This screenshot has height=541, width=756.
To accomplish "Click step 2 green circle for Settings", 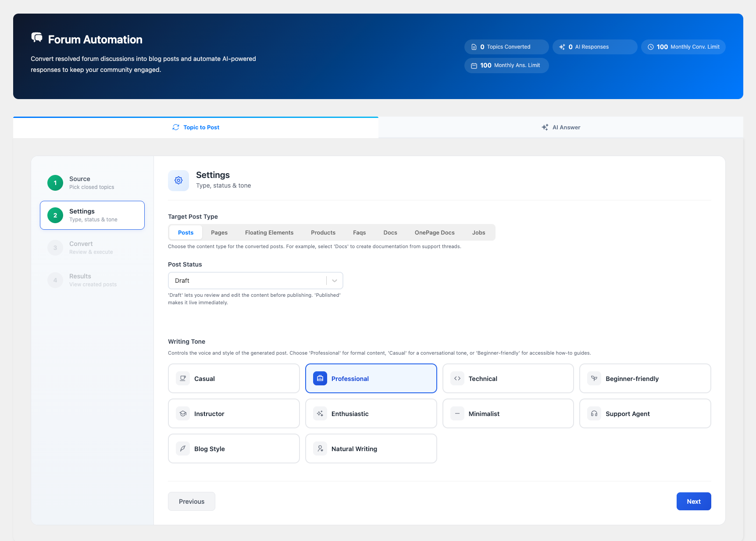I will coord(55,215).
